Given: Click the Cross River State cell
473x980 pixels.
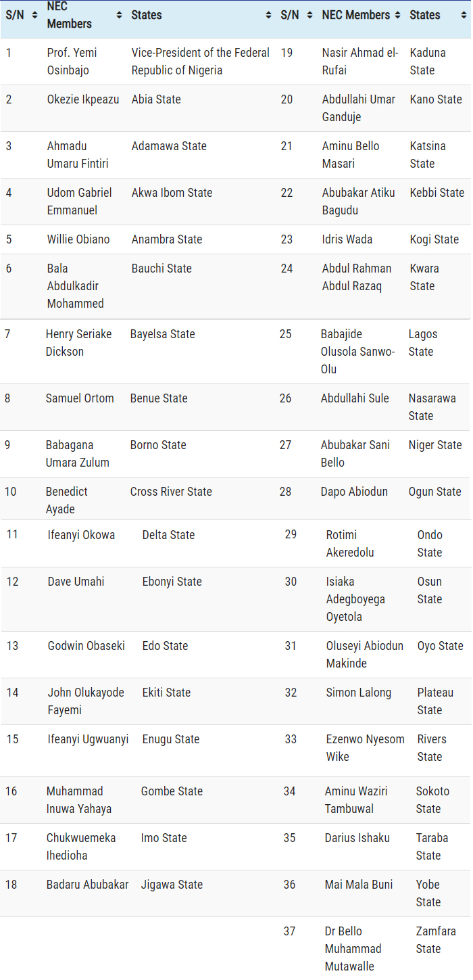Looking at the screenshot, I should pos(171,492).
